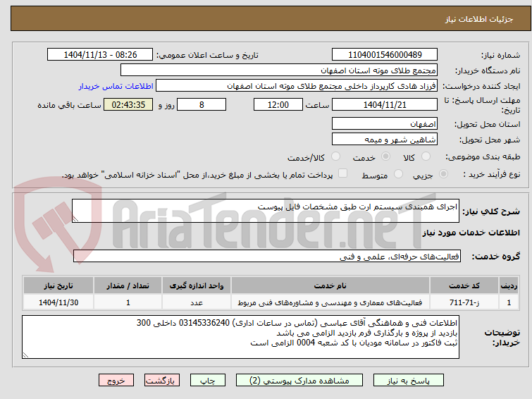Click service name cell فعالیت‌های معماری و مهندسی
The image size is (532, 399).
pyautogui.click(x=330, y=302)
